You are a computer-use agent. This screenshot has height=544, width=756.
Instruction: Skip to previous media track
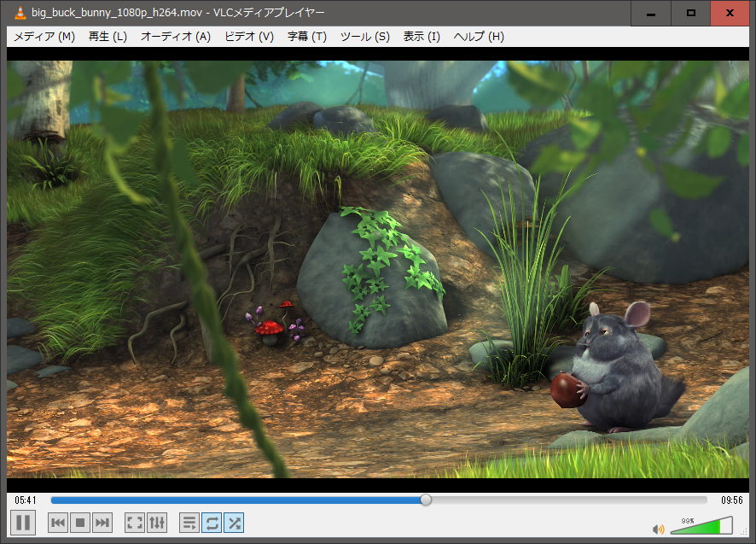[x=58, y=523]
